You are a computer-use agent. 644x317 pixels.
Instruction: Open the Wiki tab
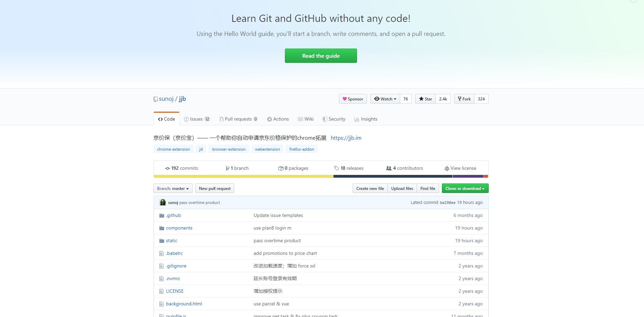[306, 119]
